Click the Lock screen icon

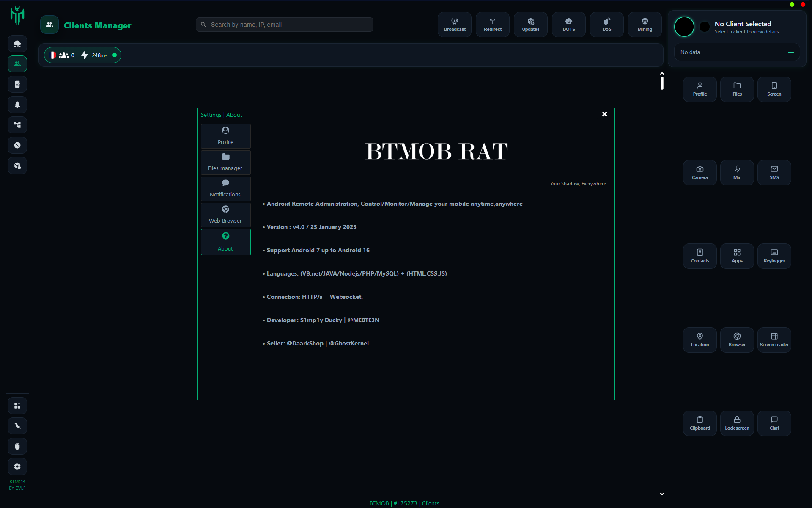click(737, 423)
